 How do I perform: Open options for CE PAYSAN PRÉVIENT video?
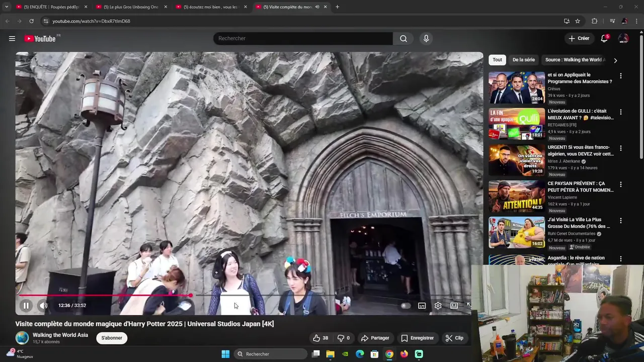620,185
